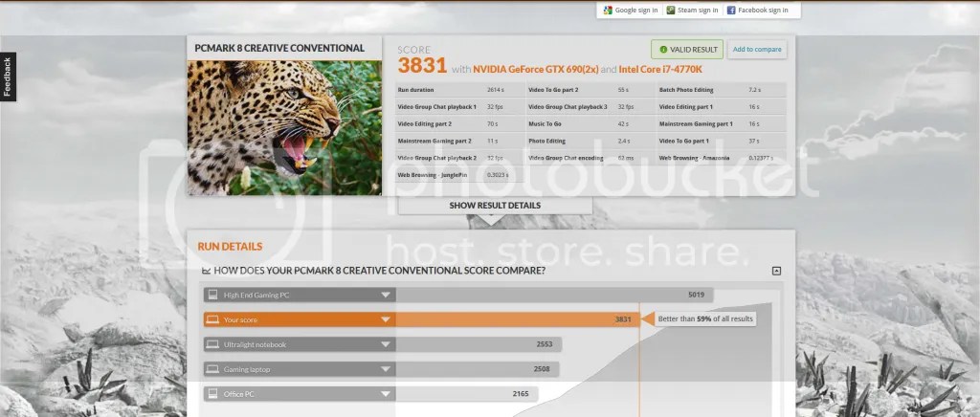This screenshot has width=980, height=417.
Task: Click green info icon in Valid Result badge
Action: [663, 50]
